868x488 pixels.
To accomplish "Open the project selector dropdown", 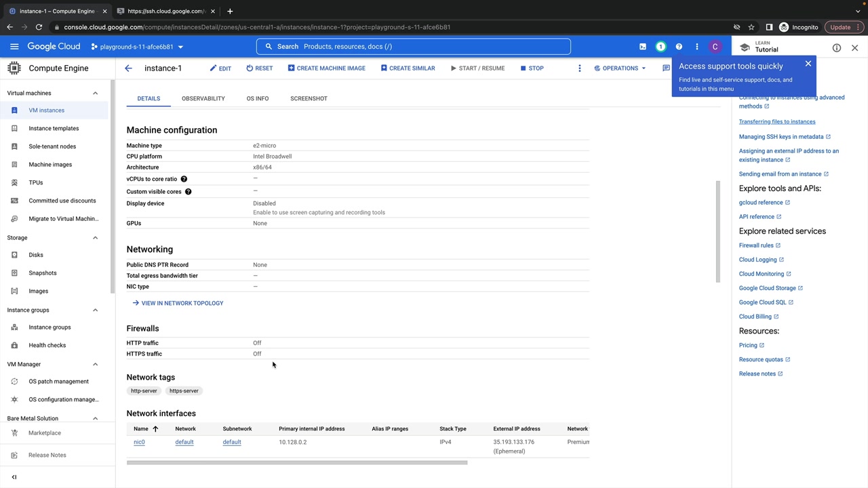I will (138, 47).
